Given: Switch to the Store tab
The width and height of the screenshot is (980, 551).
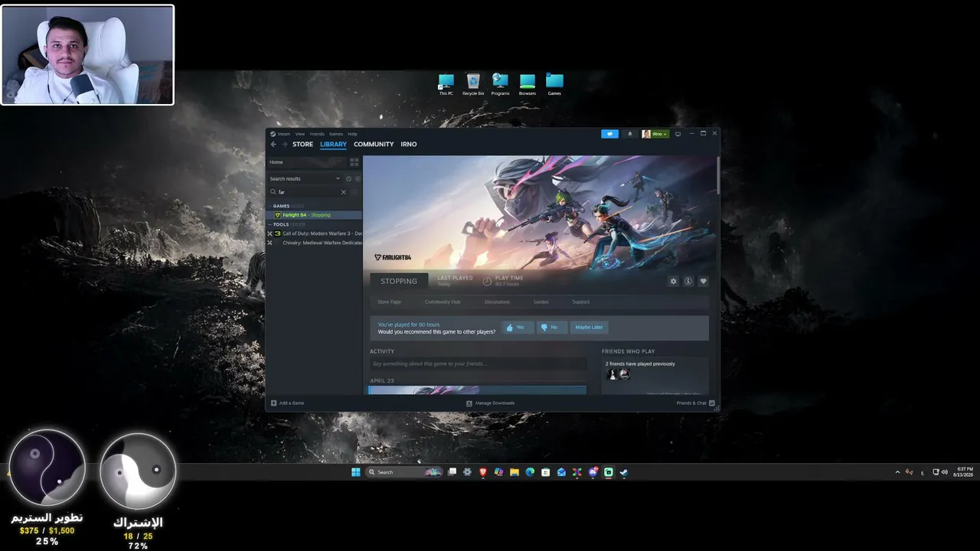Looking at the screenshot, I should click(302, 144).
